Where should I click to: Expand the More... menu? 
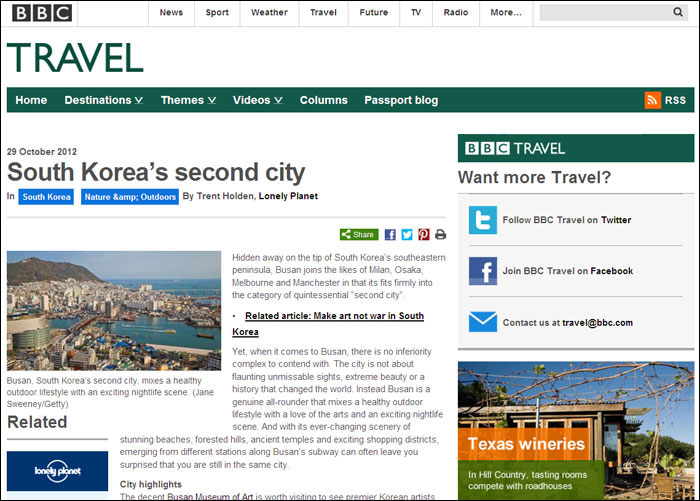[x=506, y=13]
